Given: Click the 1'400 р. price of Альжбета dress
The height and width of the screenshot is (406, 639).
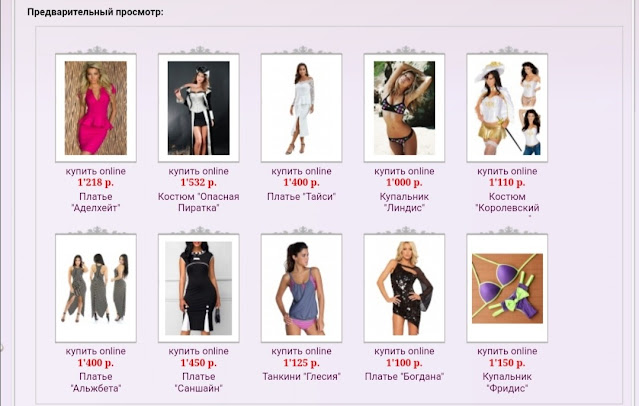Looking at the screenshot, I should click(x=96, y=363).
